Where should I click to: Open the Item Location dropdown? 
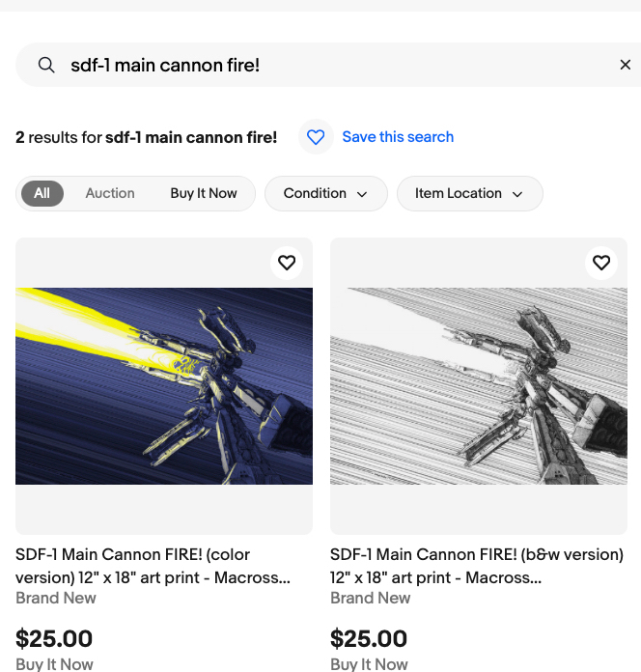pyautogui.click(x=469, y=193)
